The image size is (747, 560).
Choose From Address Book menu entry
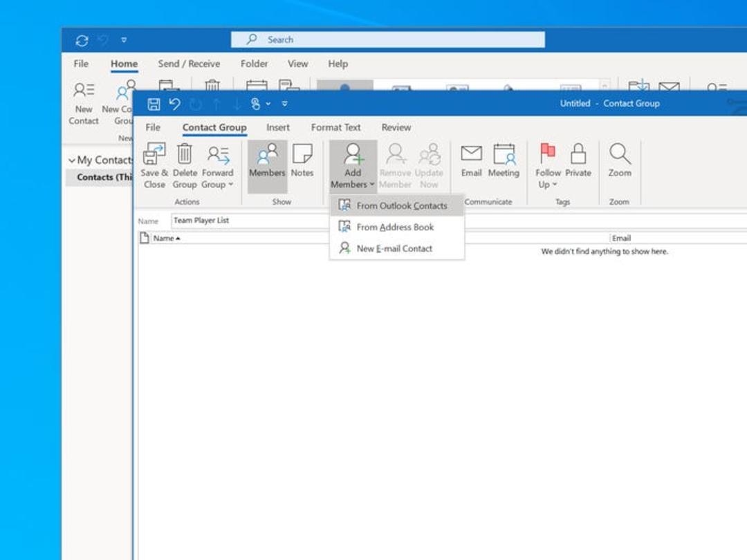click(x=396, y=227)
